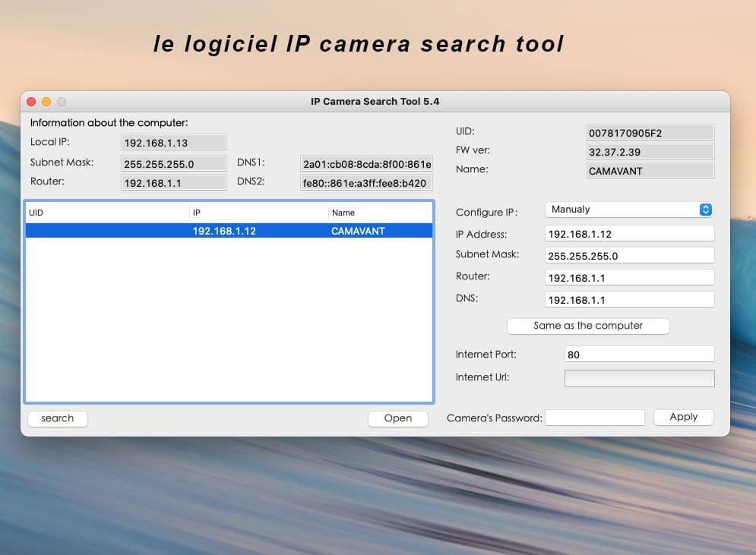
Task: Click the DNS input field
Action: coord(629,300)
